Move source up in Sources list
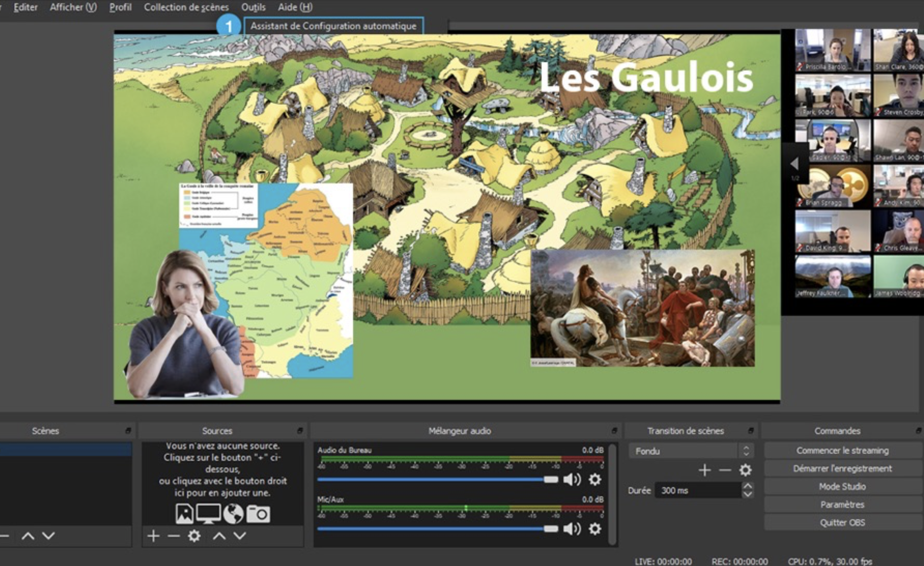Screen dimensions: 924x566 tap(219, 536)
